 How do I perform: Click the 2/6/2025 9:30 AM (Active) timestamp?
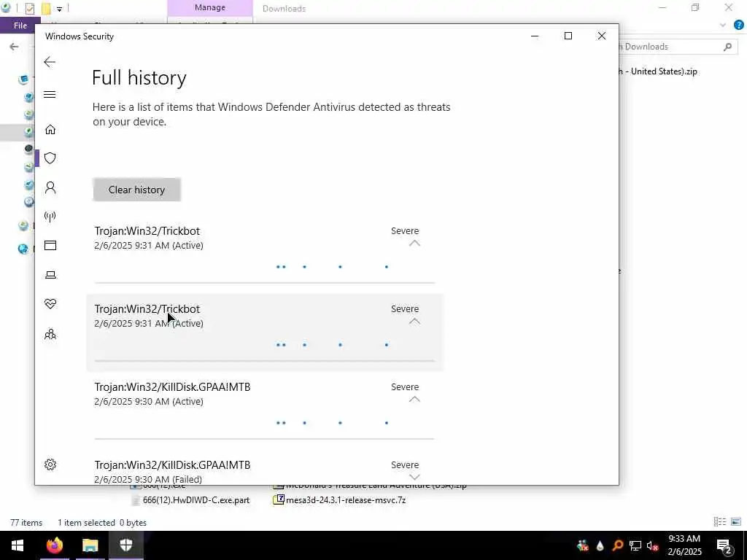149,402
